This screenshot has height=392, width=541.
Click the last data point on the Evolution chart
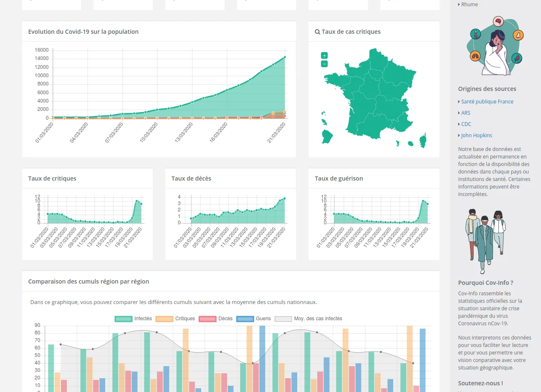click(x=285, y=57)
